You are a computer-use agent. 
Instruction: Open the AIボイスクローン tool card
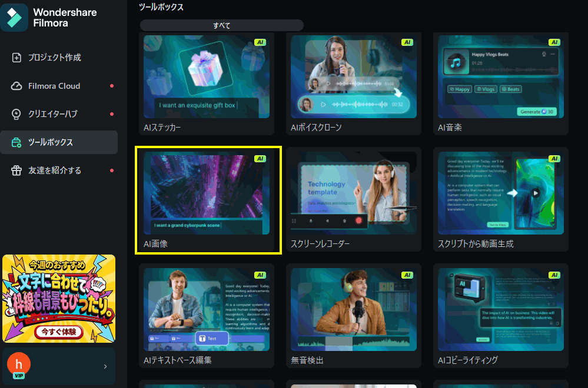click(x=354, y=83)
